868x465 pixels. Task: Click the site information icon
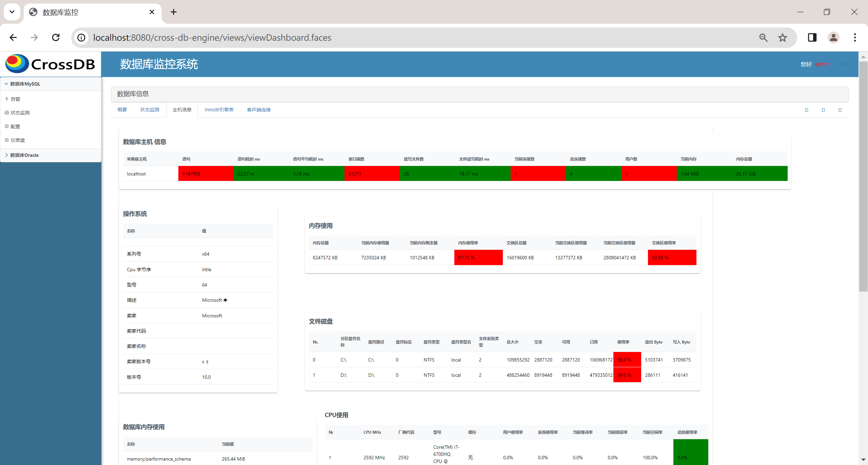81,38
